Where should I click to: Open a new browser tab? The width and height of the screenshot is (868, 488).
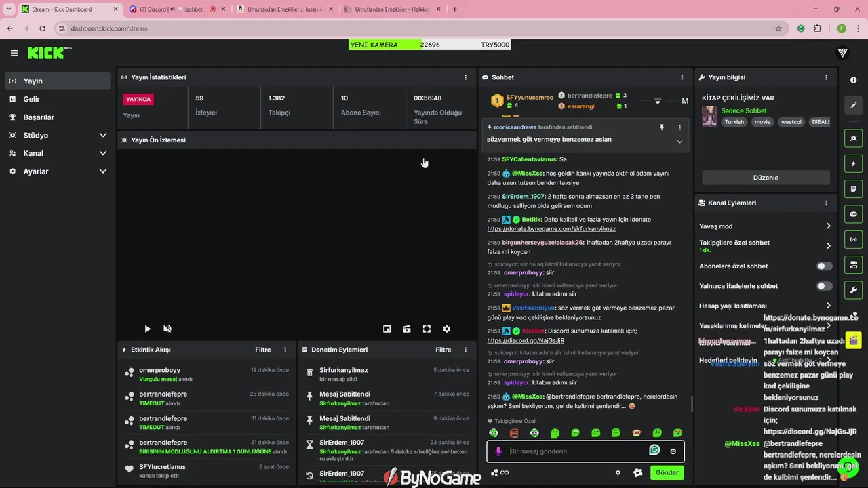454,9
